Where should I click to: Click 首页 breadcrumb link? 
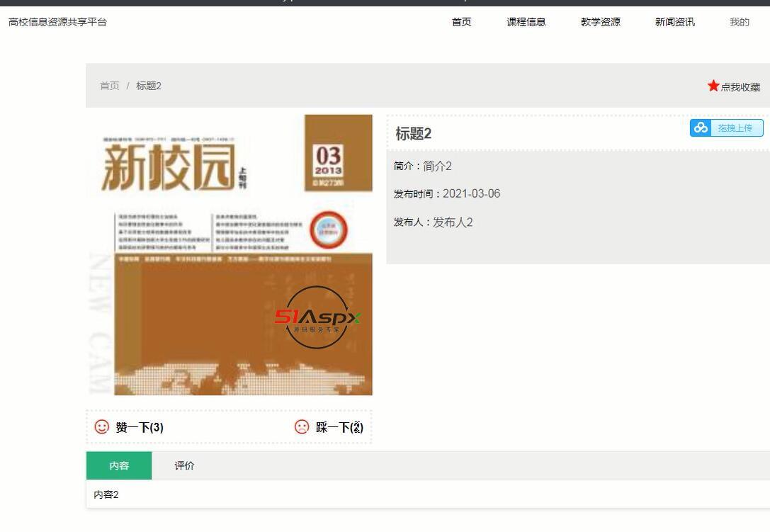click(x=110, y=86)
